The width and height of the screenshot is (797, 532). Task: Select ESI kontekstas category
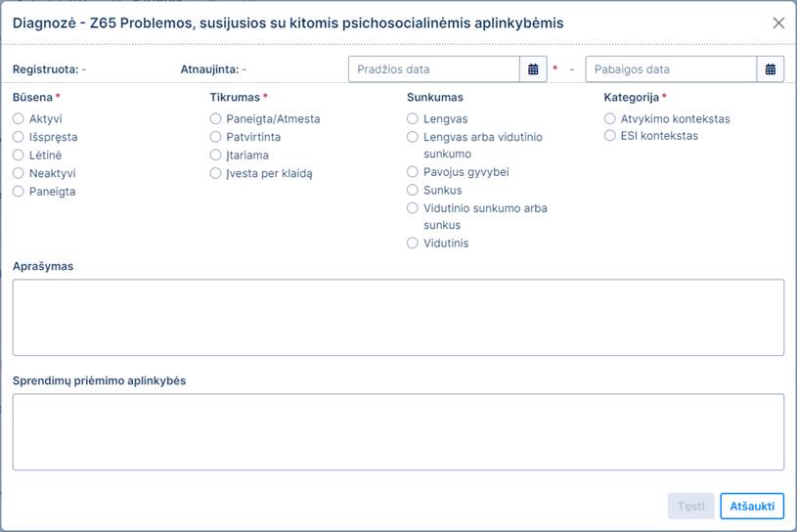click(x=610, y=136)
